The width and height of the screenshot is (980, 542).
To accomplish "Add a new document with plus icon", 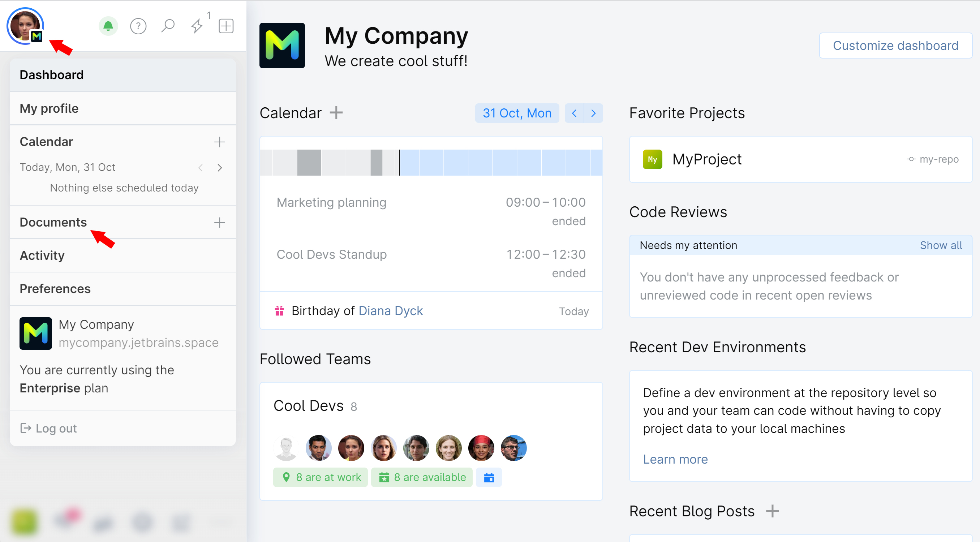I will point(219,223).
